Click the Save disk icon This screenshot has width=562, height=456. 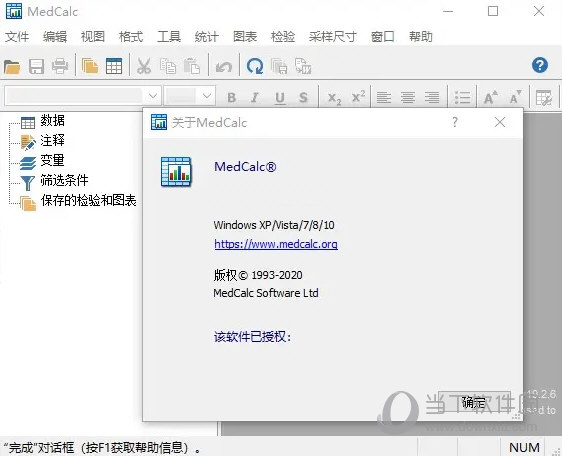(36, 67)
